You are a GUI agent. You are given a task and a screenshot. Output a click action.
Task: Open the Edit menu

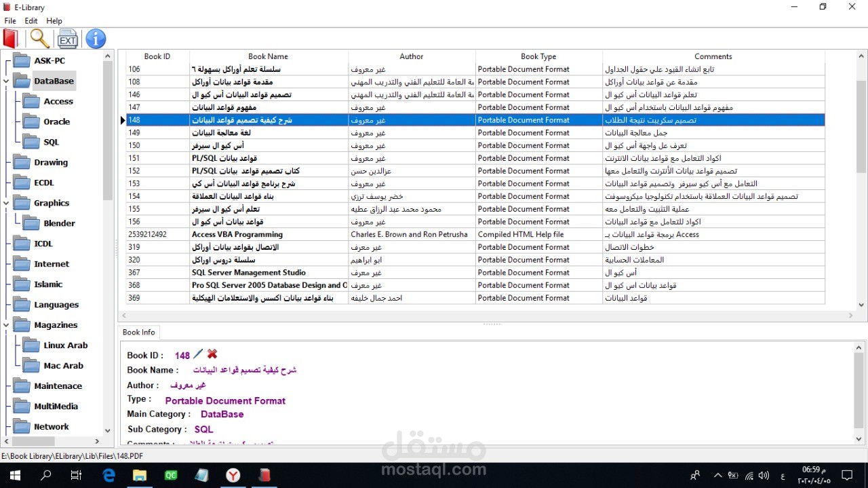[x=31, y=21]
